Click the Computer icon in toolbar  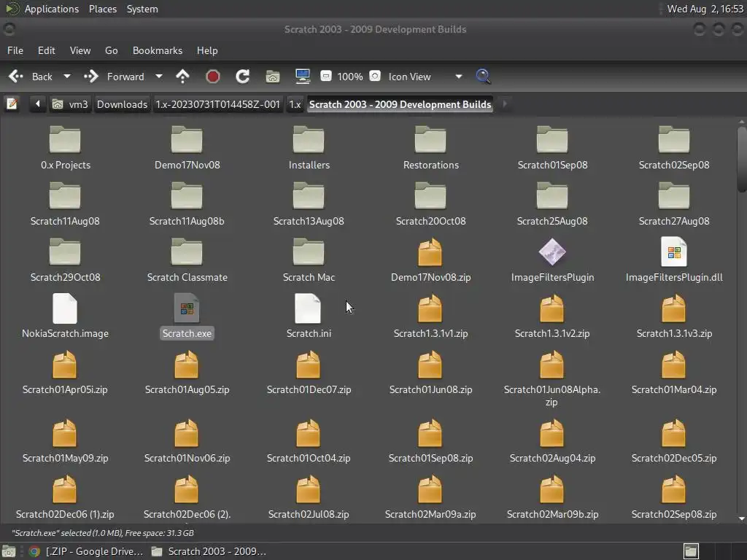[x=303, y=77]
